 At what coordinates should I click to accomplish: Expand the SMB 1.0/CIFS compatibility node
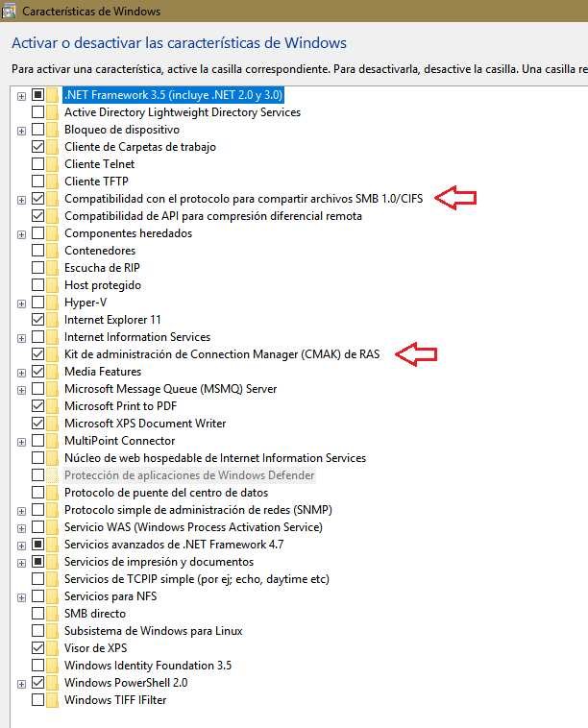point(21,200)
